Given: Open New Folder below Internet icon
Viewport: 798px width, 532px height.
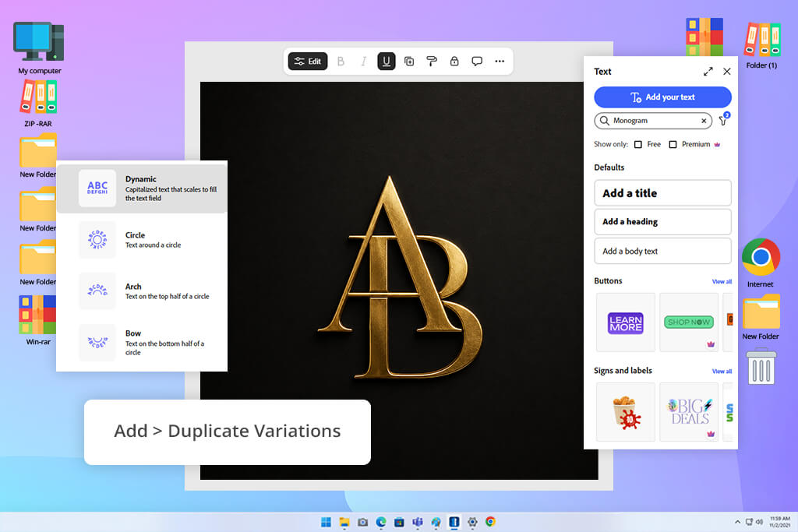Looking at the screenshot, I should 761,317.
